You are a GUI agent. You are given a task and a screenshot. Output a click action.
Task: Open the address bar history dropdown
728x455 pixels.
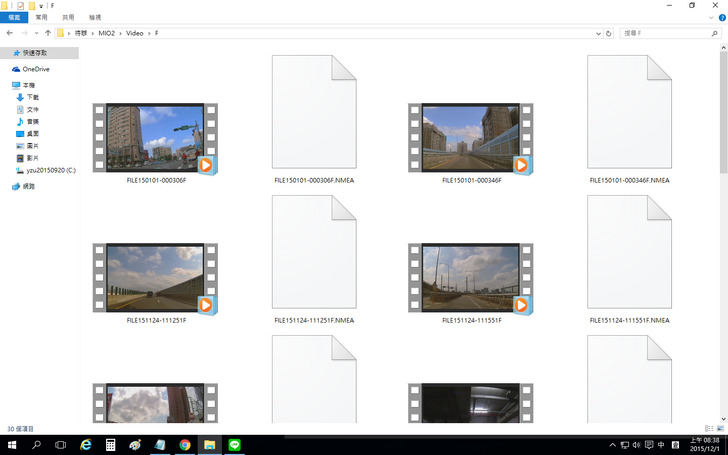598,33
